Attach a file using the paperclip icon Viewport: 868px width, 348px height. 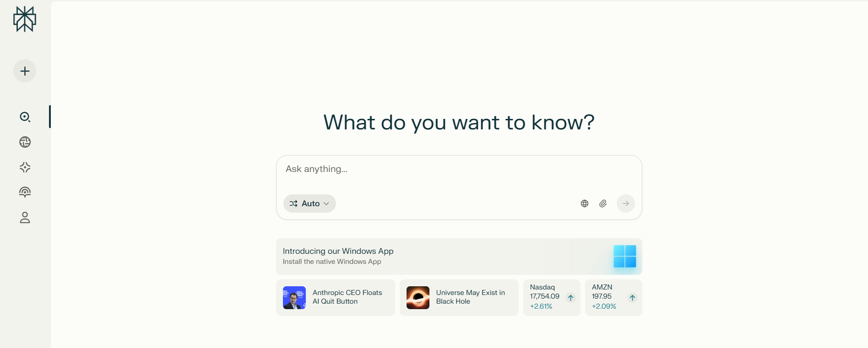coord(603,203)
